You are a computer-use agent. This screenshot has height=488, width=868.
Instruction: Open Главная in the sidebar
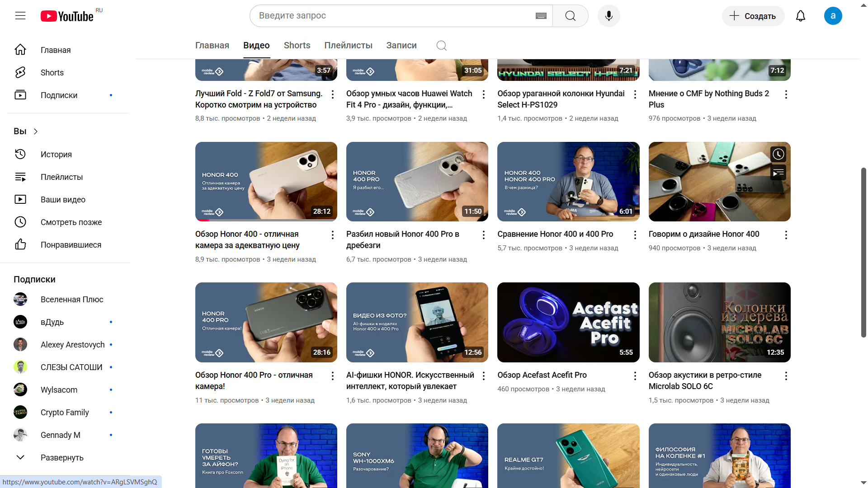(68, 50)
